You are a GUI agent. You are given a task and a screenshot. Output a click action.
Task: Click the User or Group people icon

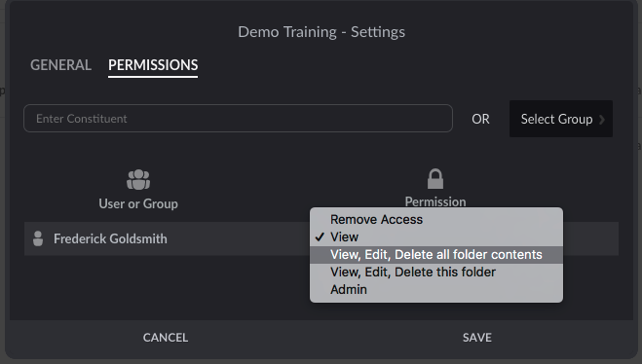click(138, 179)
